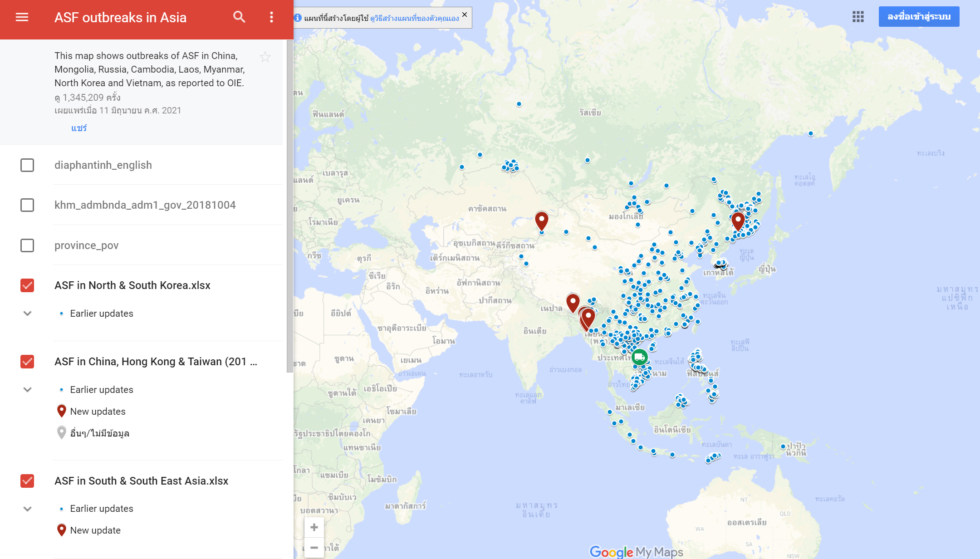Zoom in with the plus button
The height and width of the screenshot is (559, 980).
314,527
